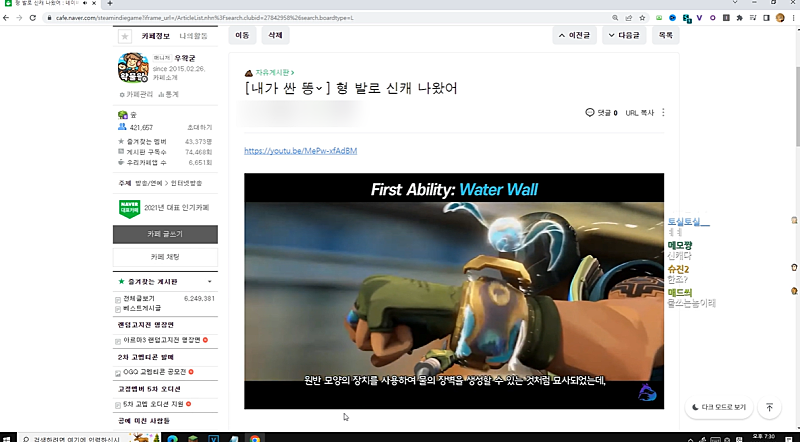Click the Water Wall video thumbnail
800x442 pixels.
(x=454, y=291)
